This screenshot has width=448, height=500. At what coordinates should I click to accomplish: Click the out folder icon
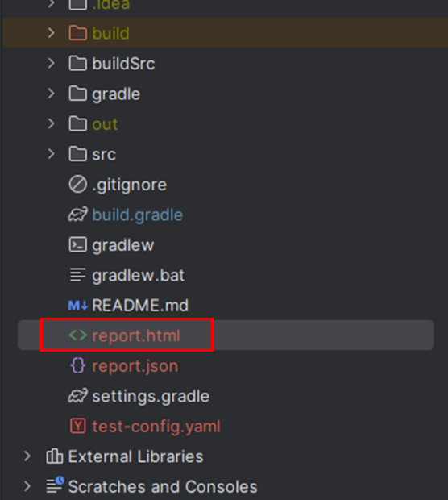(77, 123)
